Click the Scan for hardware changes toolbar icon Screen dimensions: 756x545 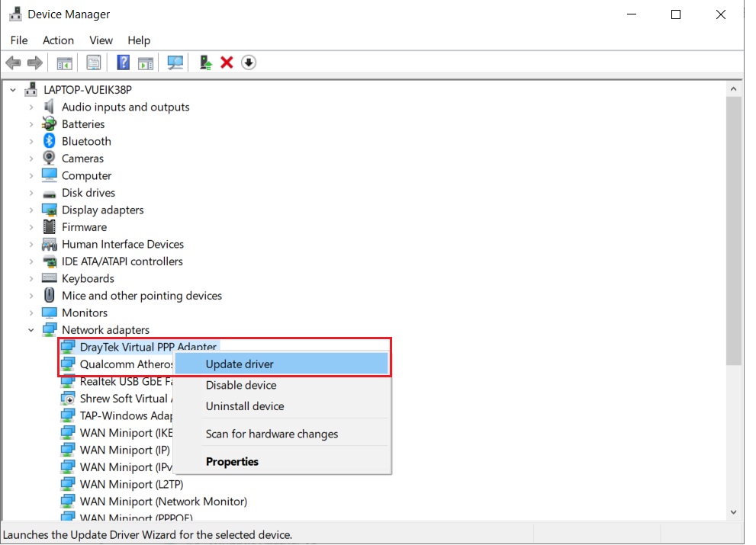point(175,62)
